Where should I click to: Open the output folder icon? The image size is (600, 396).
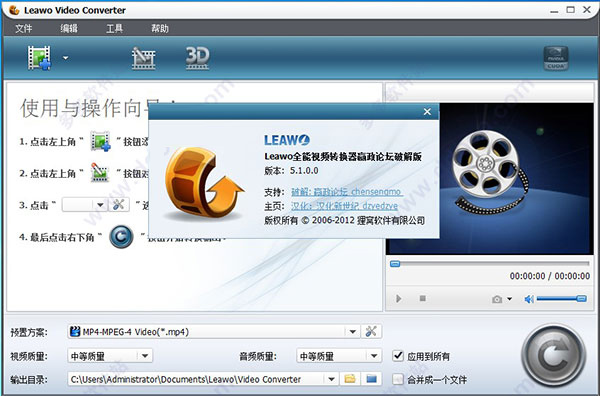pyautogui.click(x=371, y=379)
